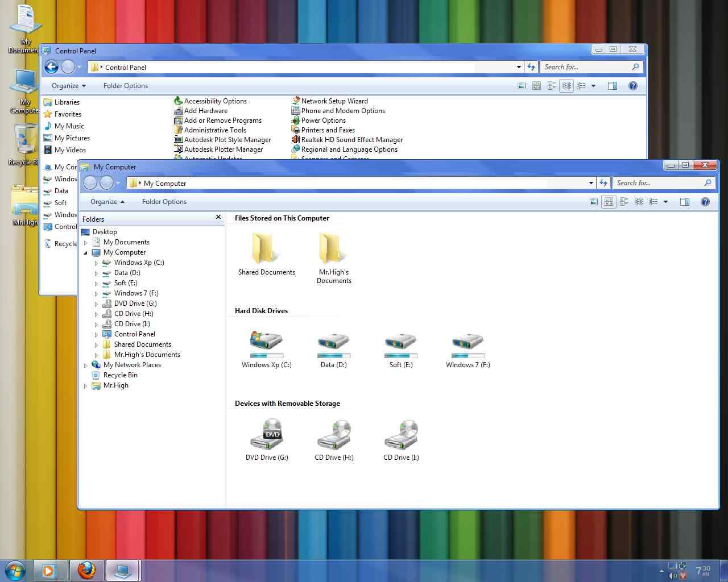Expand Data (D:) in folder tree
The image size is (728, 582).
pos(96,273)
